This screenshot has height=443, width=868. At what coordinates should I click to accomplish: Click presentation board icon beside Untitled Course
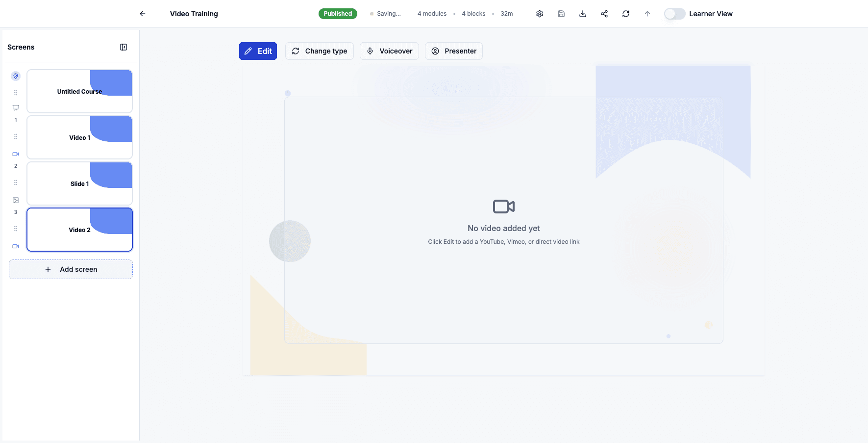(x=16, y=107)
